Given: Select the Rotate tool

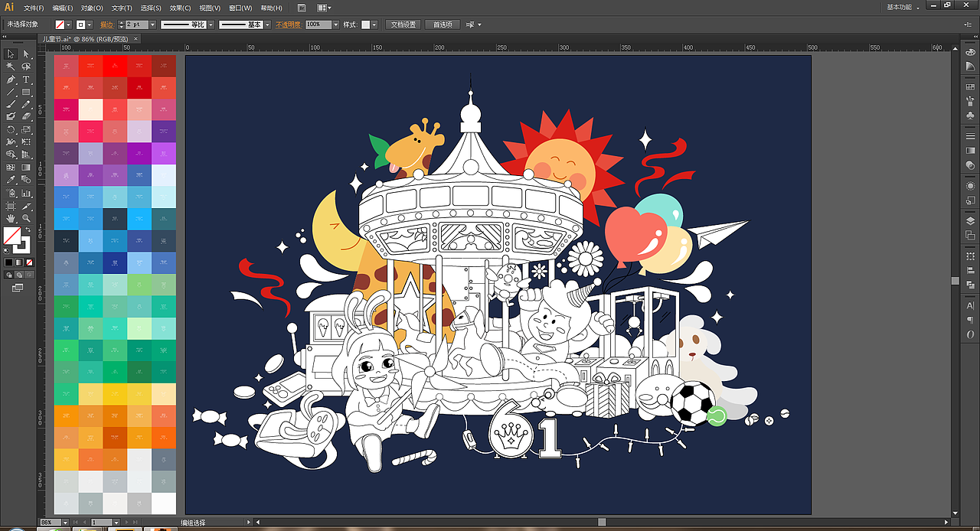Looking at the screenshot, I should [x=11, y=129].
